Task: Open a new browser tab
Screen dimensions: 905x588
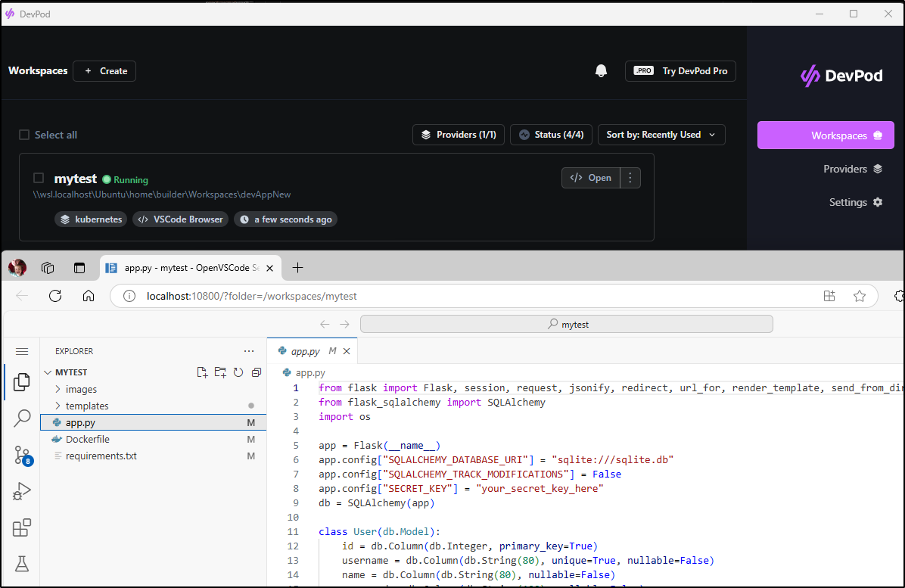Action: (298, 268)
